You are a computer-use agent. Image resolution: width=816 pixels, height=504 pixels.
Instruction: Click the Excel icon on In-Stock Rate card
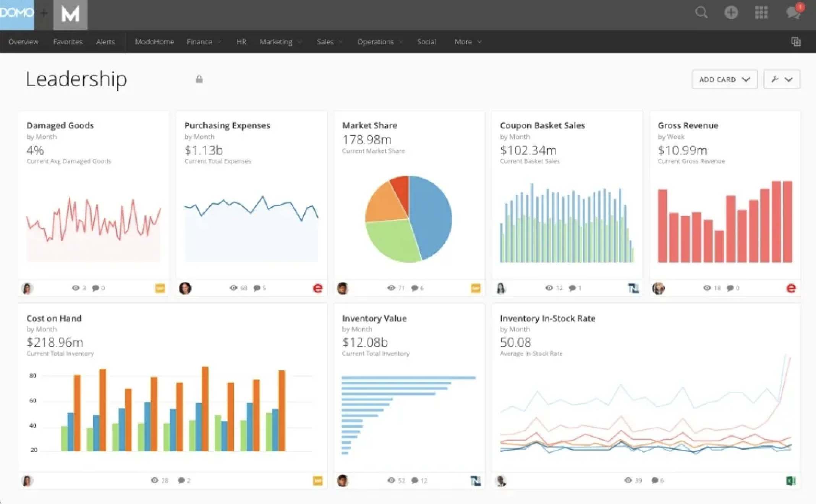(x=791, y=481)
